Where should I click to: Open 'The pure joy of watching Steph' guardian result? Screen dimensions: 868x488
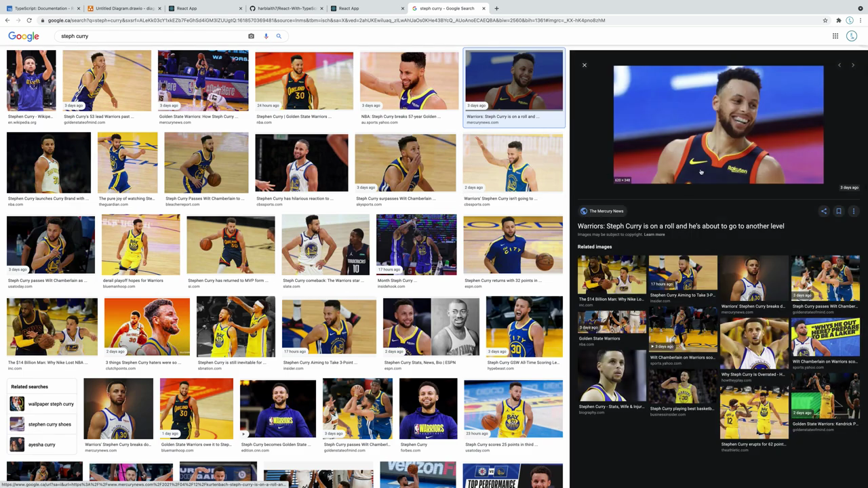tap(127, 163)
